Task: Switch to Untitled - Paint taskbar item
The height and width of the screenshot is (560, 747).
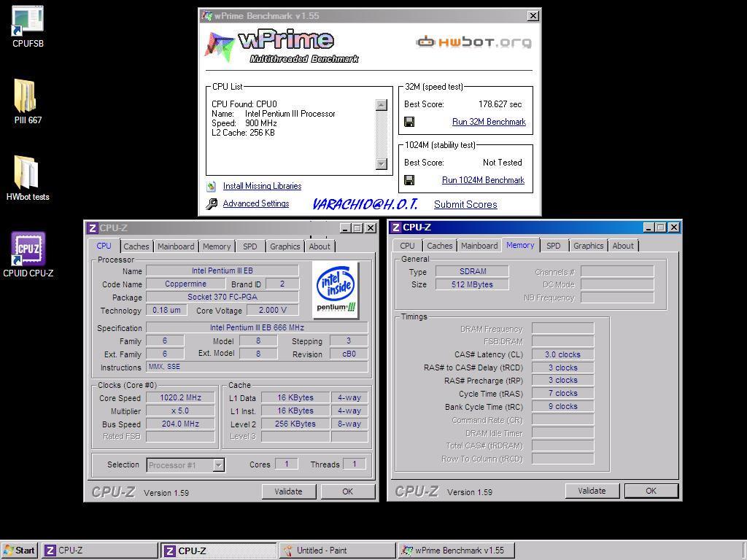Action: tap(337, 551)
